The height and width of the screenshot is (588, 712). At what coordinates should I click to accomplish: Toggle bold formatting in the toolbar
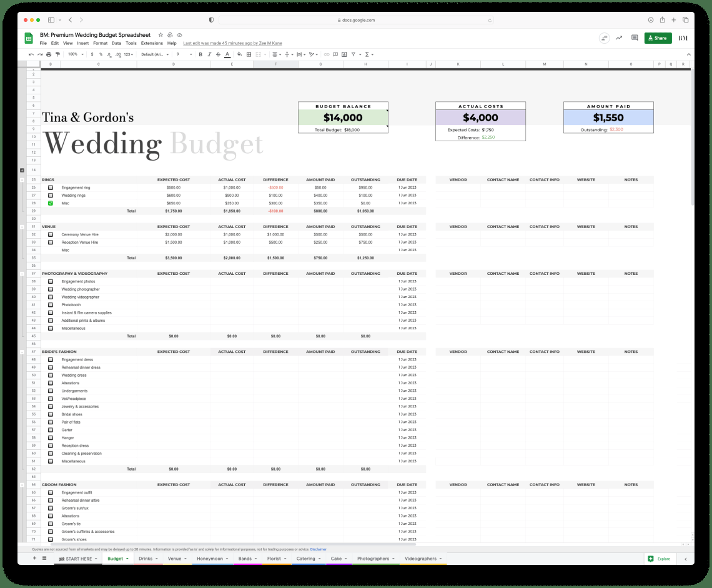[200, 54]
